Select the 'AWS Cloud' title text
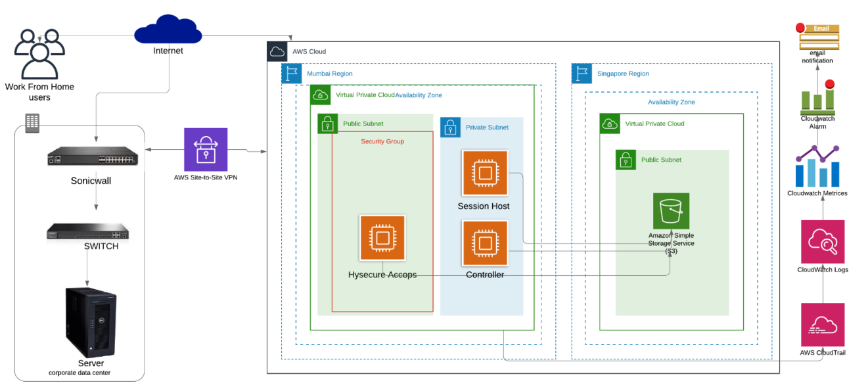The height and width of the screenshot is (389, 868). [x=309, y=51]
